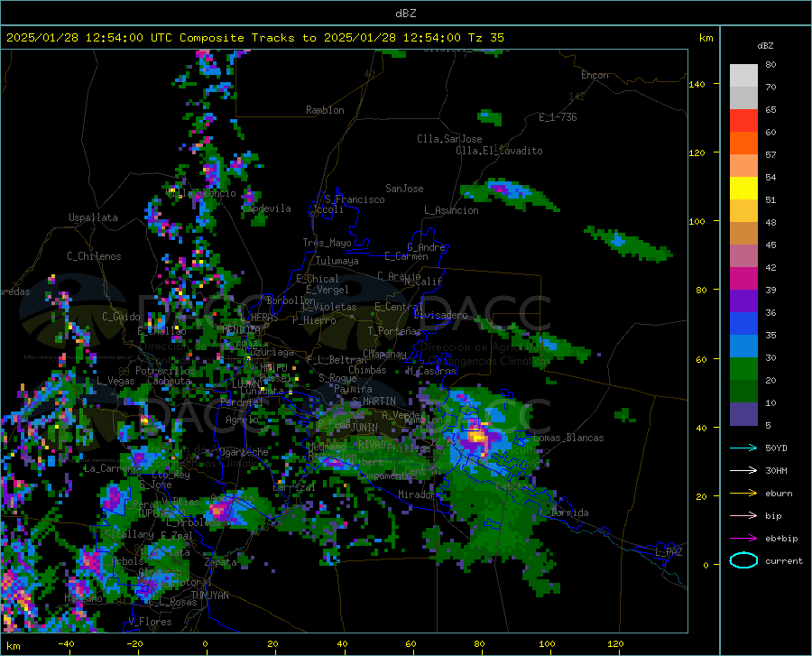Click the Zapata map label
Screen dimensions: 812x656
(x=221, y=562)
